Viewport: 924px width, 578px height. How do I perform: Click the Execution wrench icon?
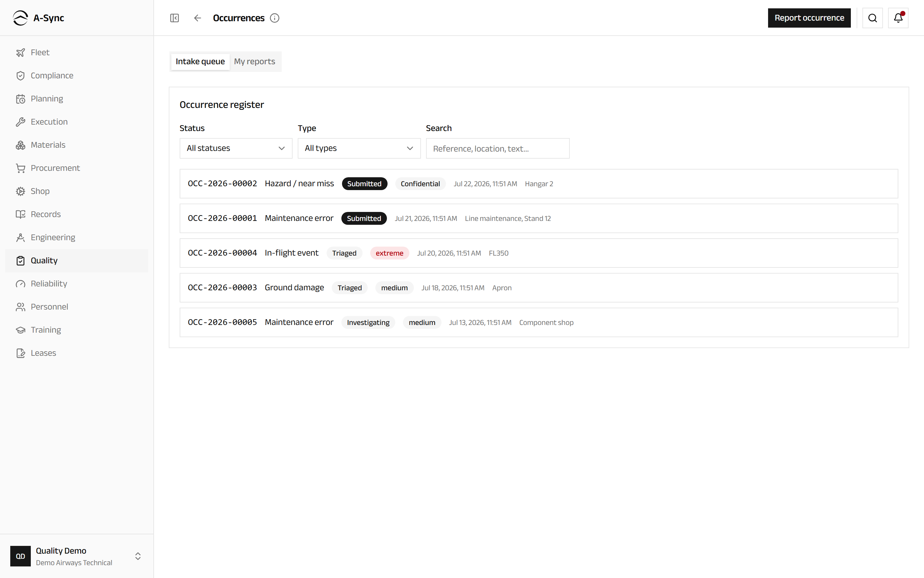pos(20,122)
